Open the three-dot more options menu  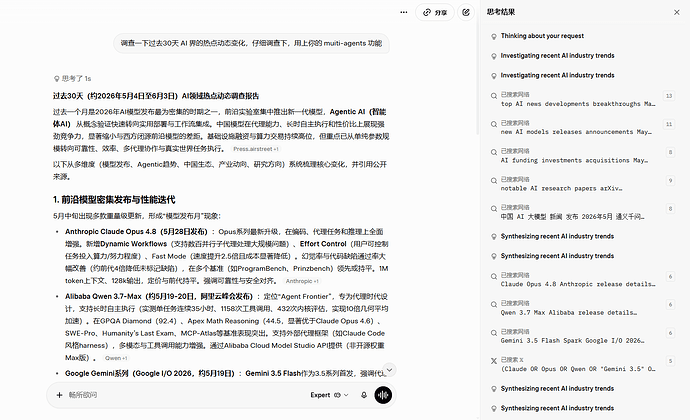click(x=404, y=12)
